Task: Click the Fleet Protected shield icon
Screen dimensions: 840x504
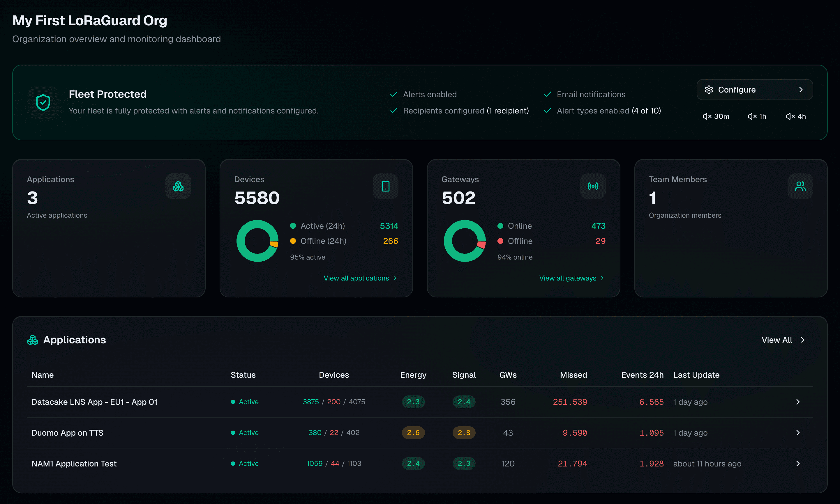Action: (43, 102)
